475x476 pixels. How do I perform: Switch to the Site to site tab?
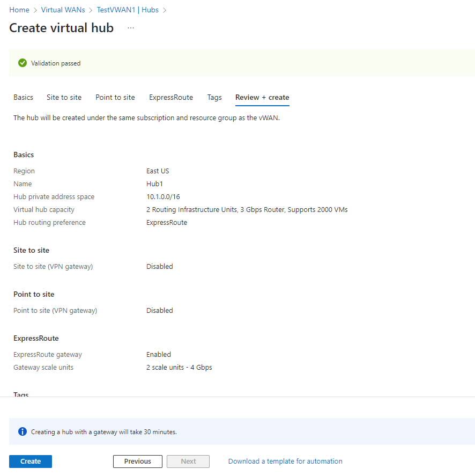tap(64, 97)
